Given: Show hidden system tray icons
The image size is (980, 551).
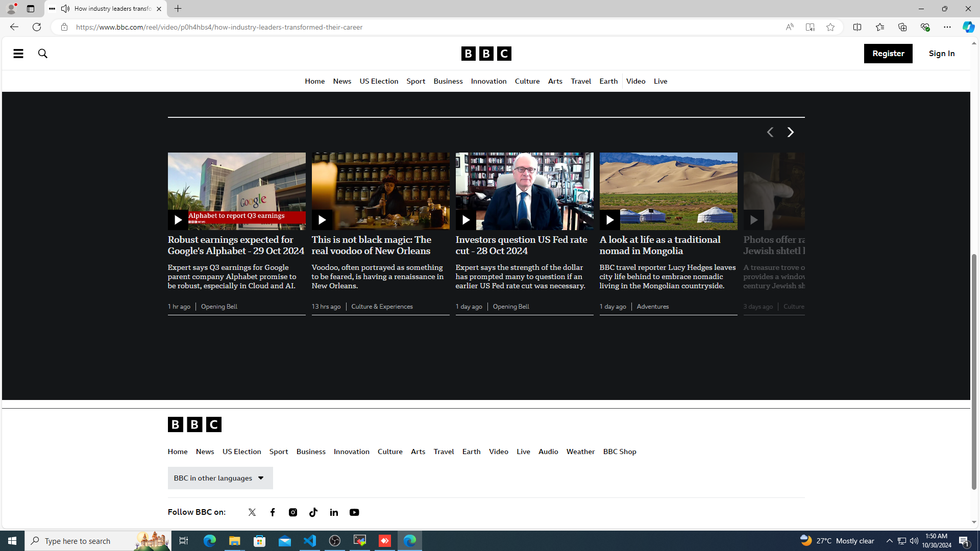Looking at the screenshot, I should pos(889,541).
